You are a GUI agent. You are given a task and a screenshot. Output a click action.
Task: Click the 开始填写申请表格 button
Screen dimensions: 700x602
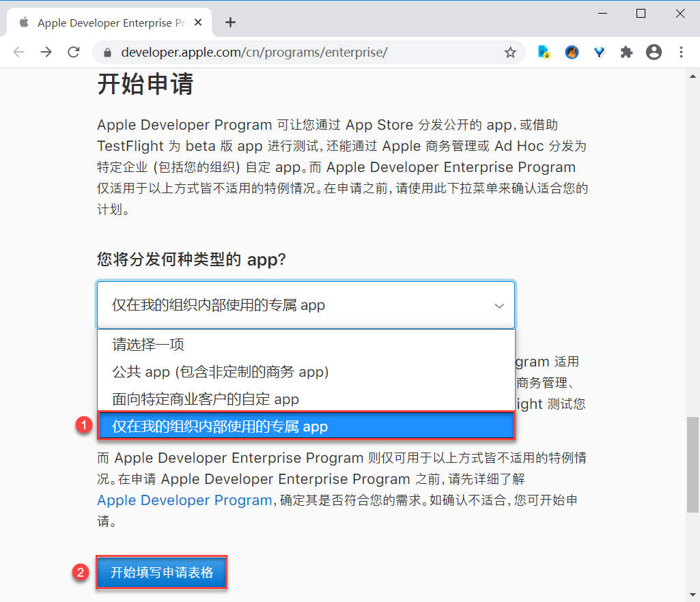click(x=162, y=572)
